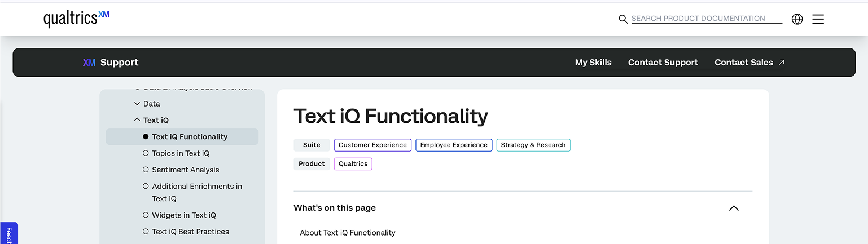
Task: Click the Suite label
Action: coord(312,145)
